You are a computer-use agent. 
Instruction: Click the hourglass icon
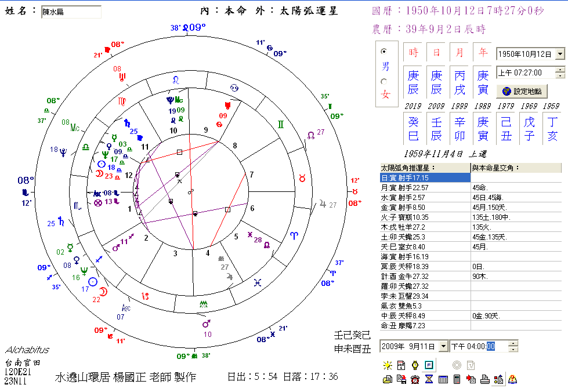pyautogui.click(x=428, y=379)
